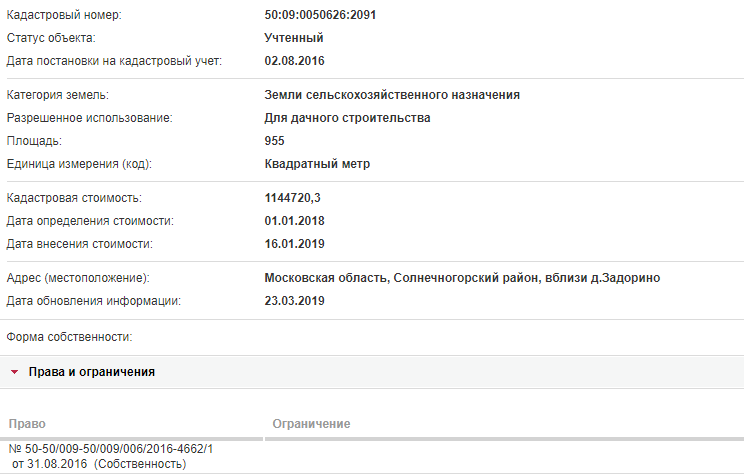
Task: Click the Кадастровая стоимость label
Action: pos(74,198)
